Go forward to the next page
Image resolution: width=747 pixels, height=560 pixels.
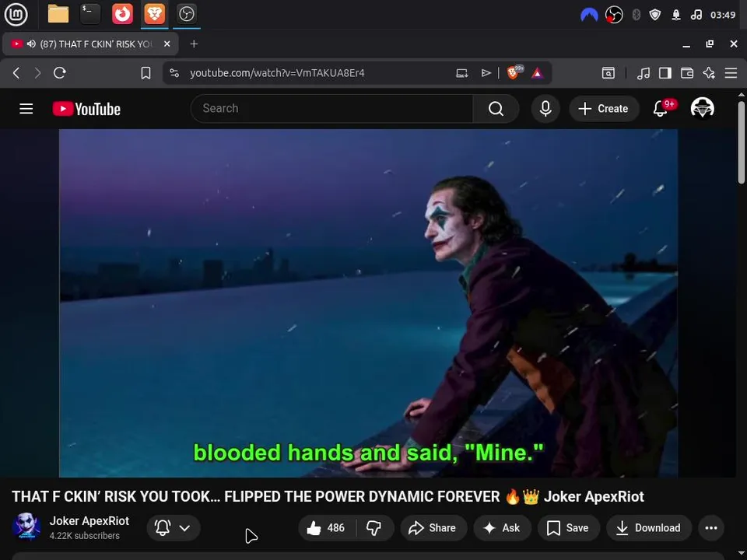[x=37, y=73]
